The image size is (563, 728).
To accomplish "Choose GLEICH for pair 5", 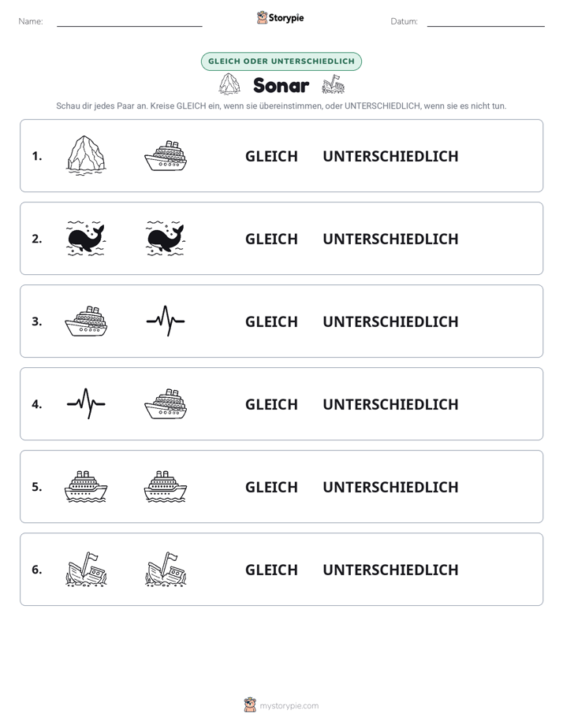I will click(x=271, y=487).
